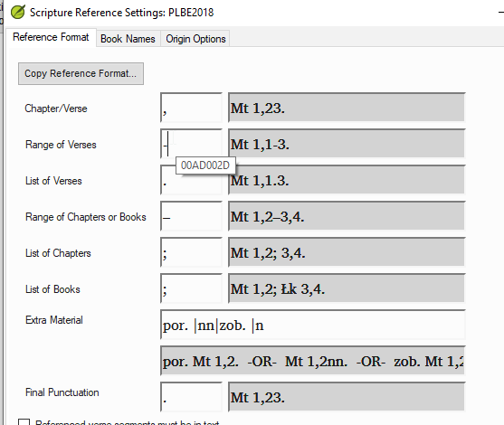The width and height of the screenshot is (504, 425).
Task: Click the Mt 1,1-3. range preview box
Action: tap(347, 144)
